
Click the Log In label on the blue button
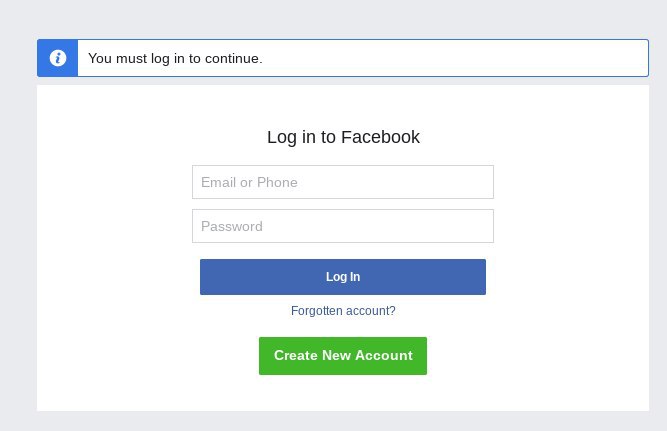pos(343,277)
